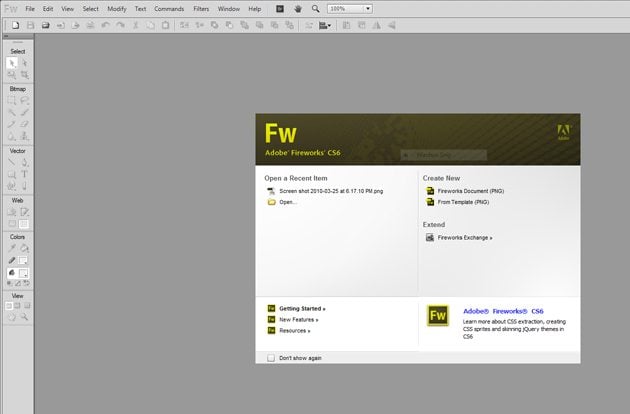Open the Filters menu
The image size is (630, 414).
pyautogui.click(x=201, y=8)
